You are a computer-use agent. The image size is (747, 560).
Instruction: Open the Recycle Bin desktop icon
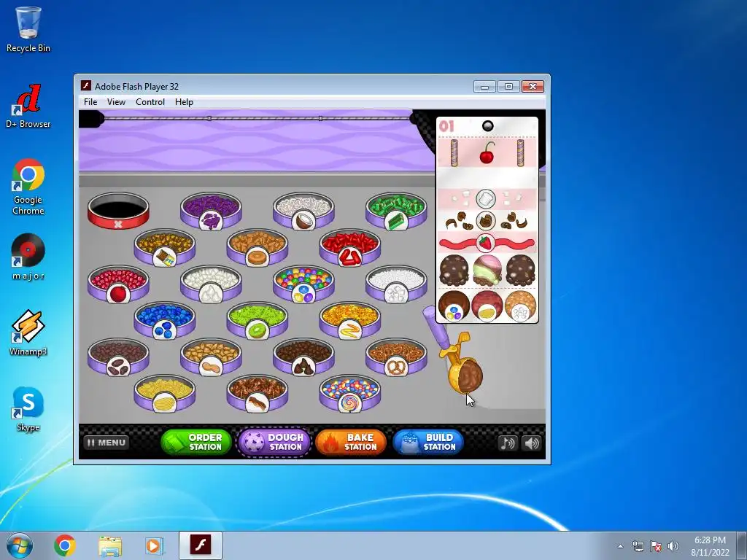point(28,28)
